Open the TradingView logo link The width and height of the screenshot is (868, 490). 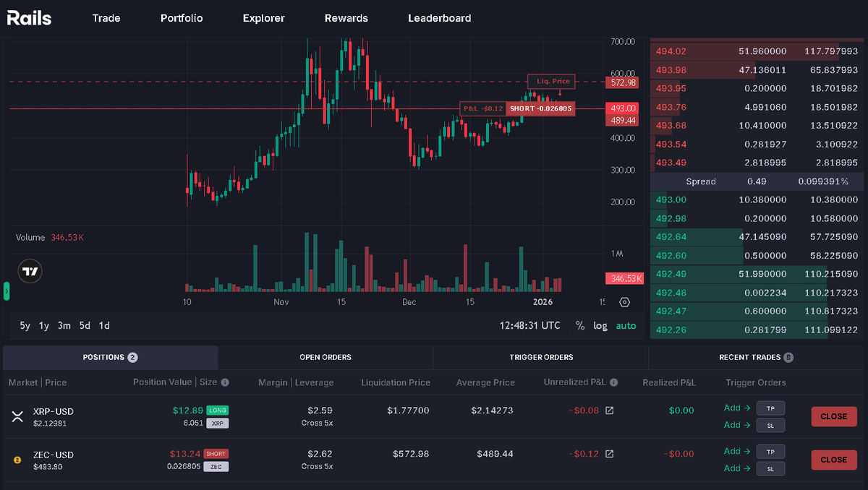click(30, 272)
